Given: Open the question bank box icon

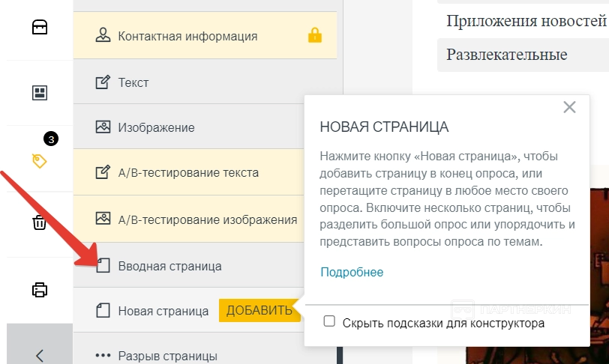Looking at the screenshot, I should coord(40,28).
